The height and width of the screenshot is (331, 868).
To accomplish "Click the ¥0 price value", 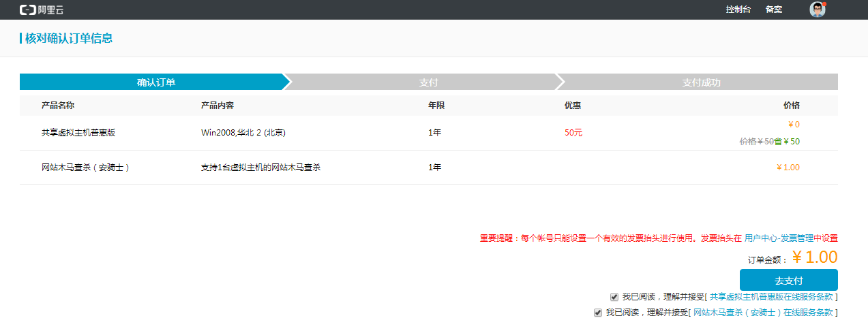I will pyautogui.click(x=794, y=125).
